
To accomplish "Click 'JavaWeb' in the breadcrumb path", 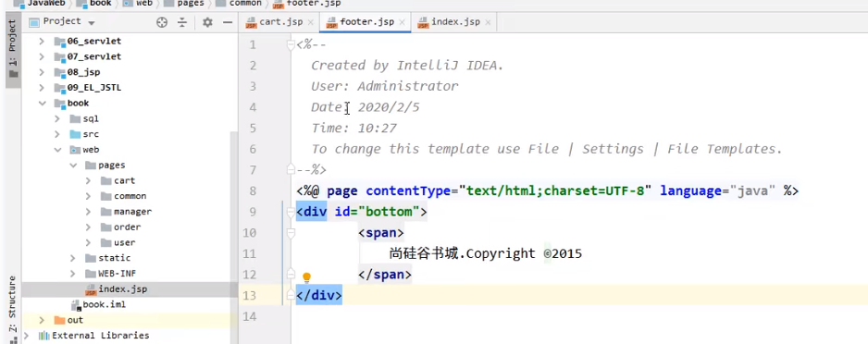I will tap(46, 3).
